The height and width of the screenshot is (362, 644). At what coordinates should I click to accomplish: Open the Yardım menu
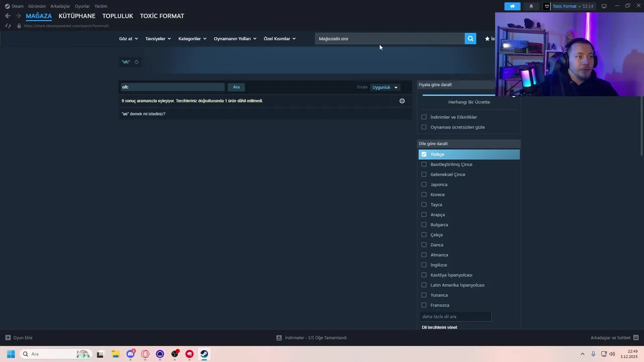click(x=101, y=6)
